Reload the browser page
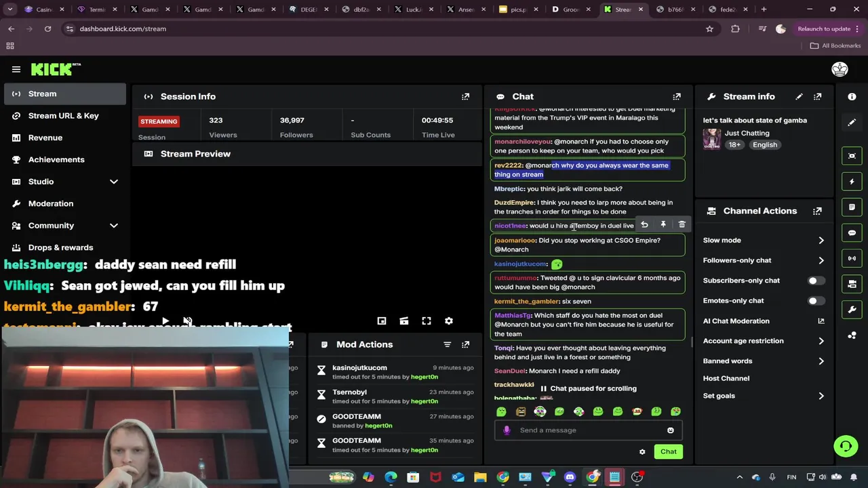The height and width of the screenshot is (488, 868). tap(47, 28)
